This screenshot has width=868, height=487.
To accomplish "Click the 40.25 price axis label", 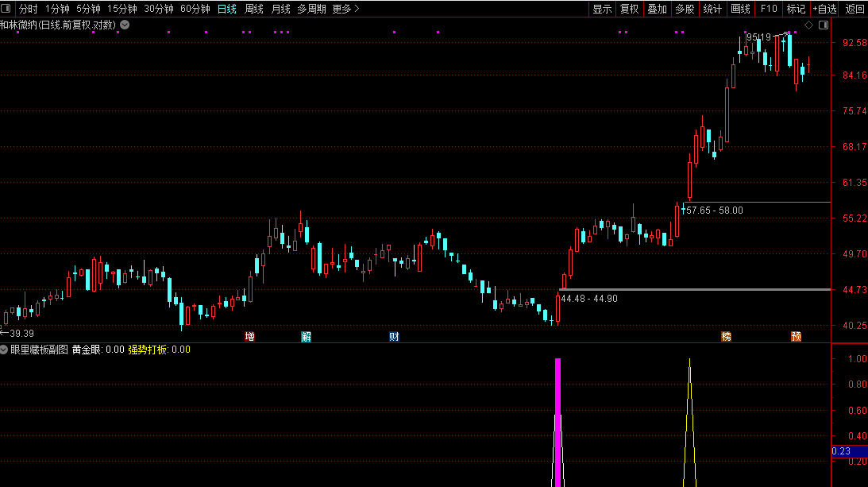I will (x=854, y=325).
